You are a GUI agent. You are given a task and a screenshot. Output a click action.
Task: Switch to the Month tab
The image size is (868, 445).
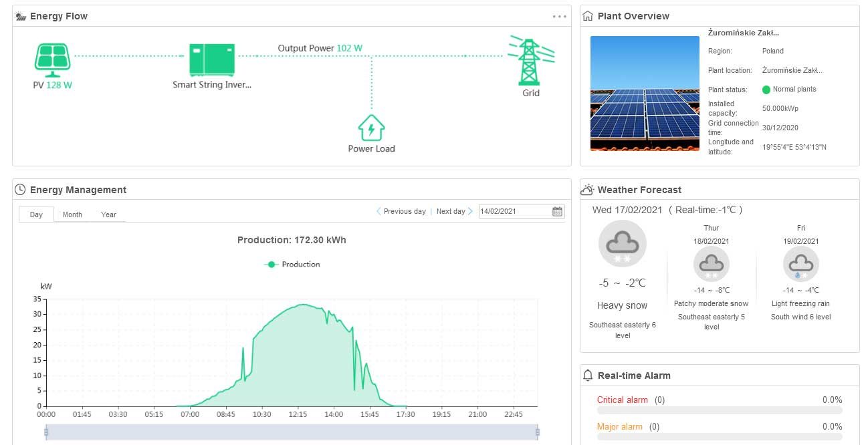coord(72,214)
